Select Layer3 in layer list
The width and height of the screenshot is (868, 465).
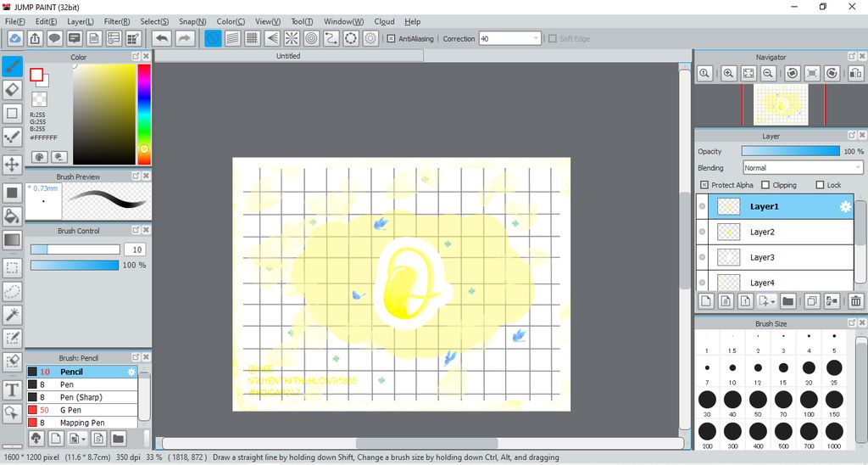(775, 258)
